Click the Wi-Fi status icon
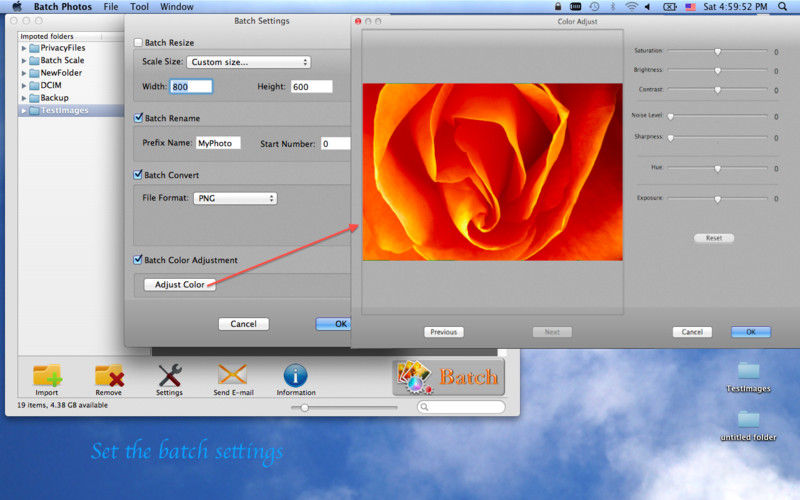The width and height of the screenshot is (800, 500). (632, 7)
